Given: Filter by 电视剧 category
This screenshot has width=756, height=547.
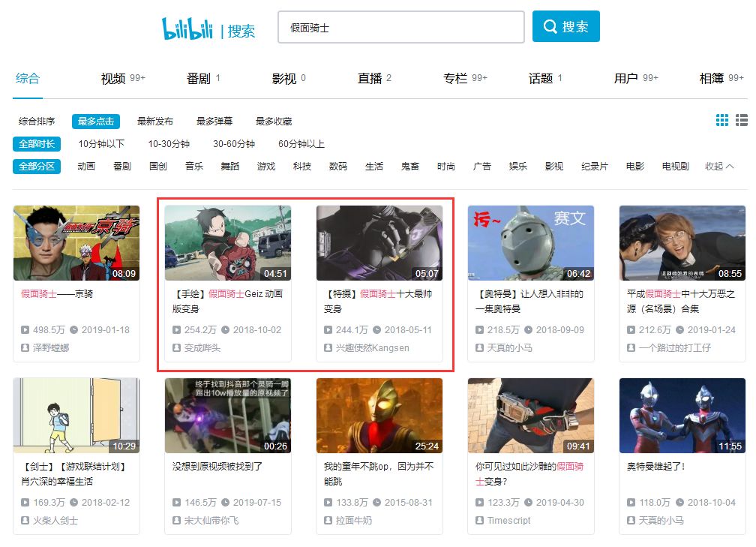Looking at the screenshot, I should (676, 167).
